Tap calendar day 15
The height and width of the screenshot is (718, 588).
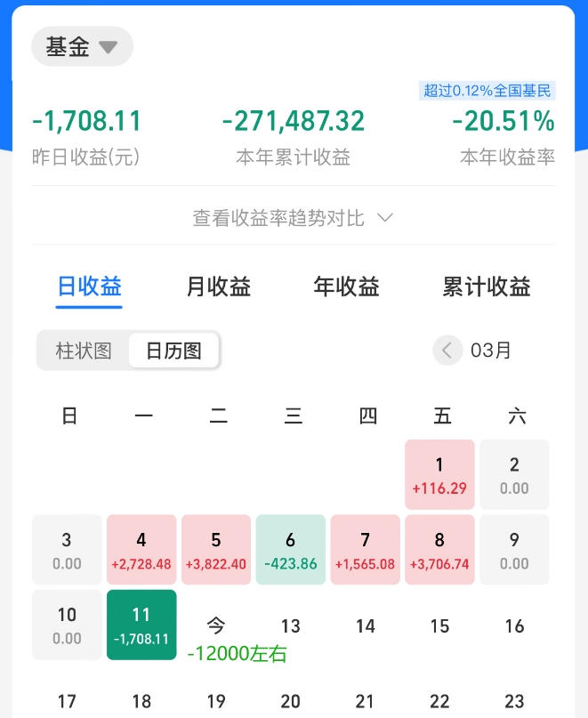click(439, 626)
